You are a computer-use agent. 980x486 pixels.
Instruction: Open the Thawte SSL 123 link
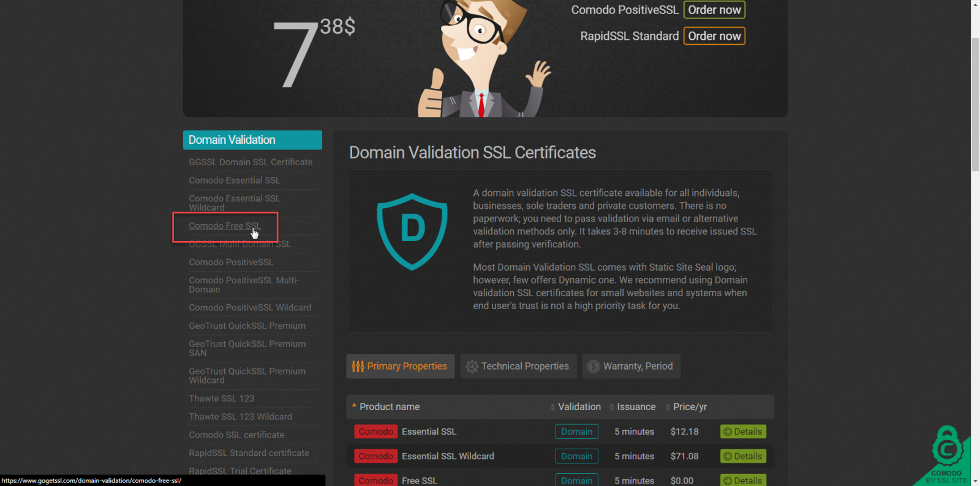coord(222,398)
